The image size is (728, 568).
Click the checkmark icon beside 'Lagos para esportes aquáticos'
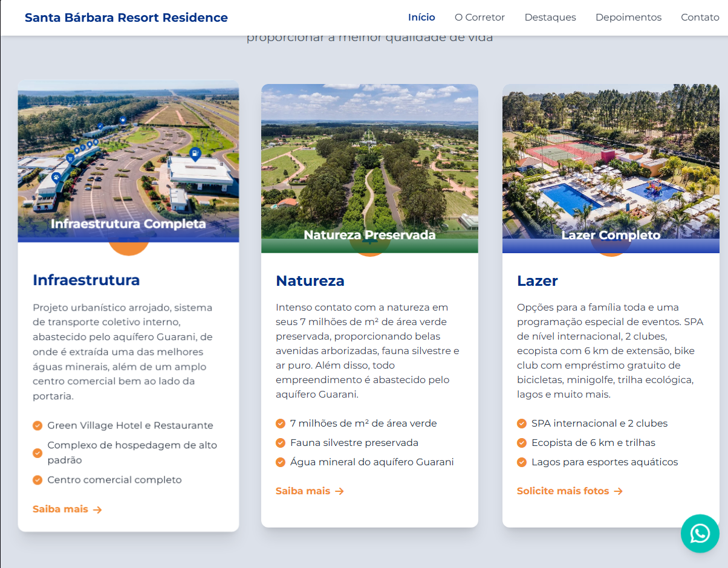click(521, 462)
